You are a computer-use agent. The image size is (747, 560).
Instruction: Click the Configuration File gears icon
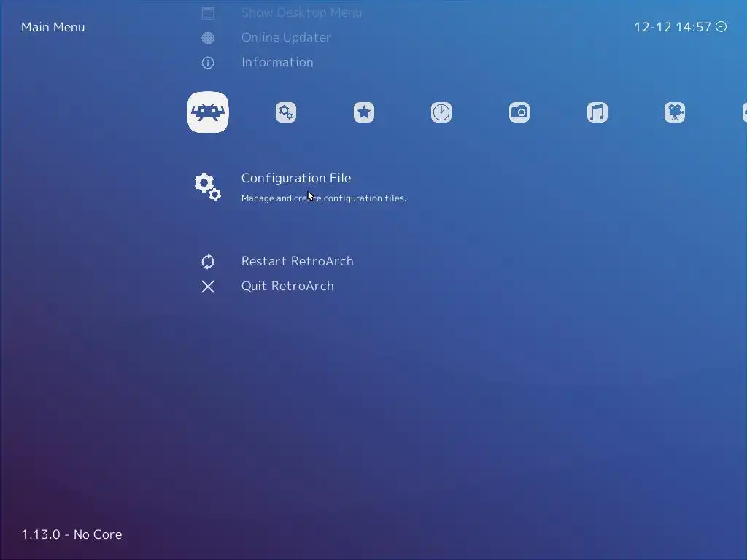coord(208,186)
